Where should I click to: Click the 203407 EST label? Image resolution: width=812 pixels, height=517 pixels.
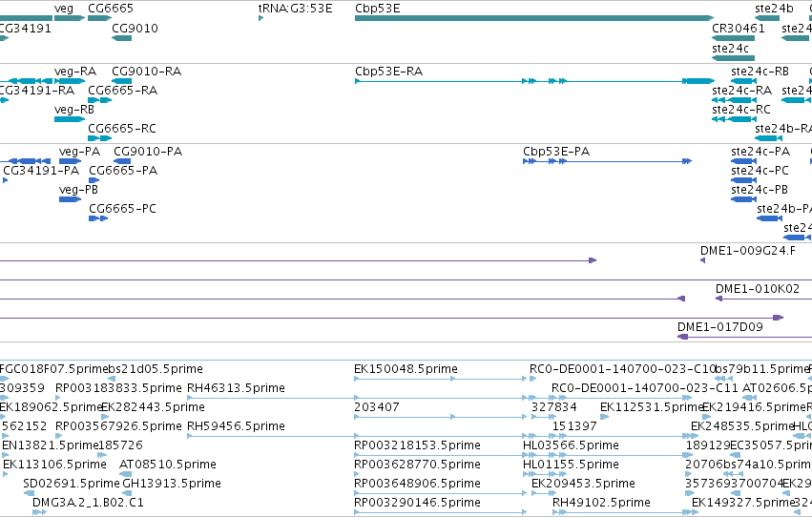pos(377,406)
